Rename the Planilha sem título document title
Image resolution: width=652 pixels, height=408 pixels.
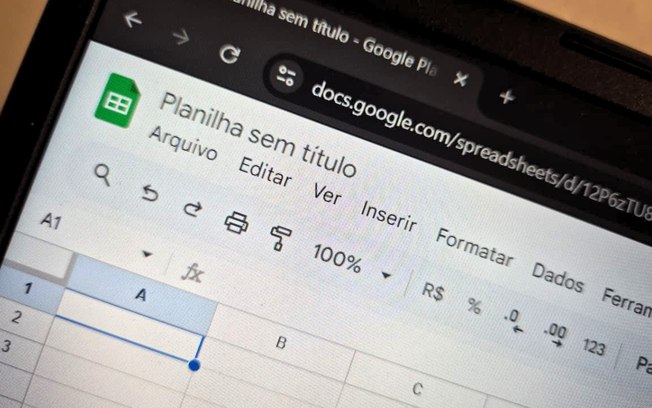click(x=258, y=134)
